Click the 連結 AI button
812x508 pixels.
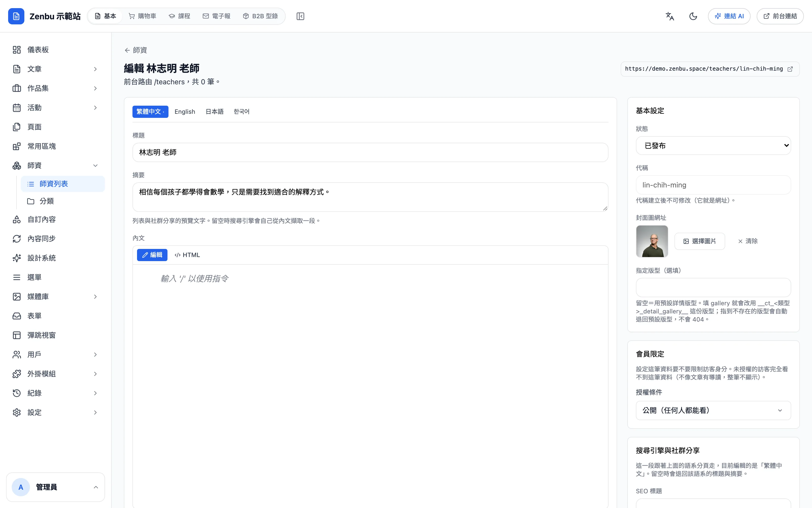tap(729, 16)
